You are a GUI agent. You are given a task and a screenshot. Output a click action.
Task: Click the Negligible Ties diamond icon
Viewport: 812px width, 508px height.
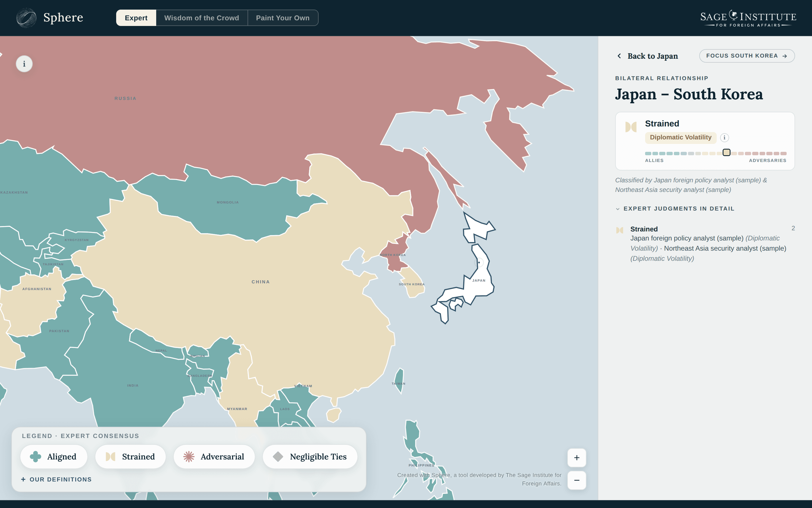point(278,457)
